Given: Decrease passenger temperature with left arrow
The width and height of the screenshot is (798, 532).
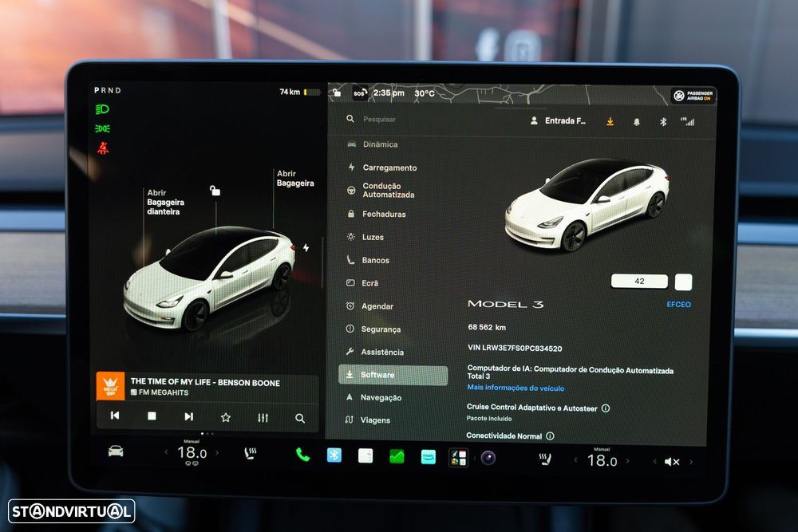Looking at the screenshot, I should coord(575,460).
